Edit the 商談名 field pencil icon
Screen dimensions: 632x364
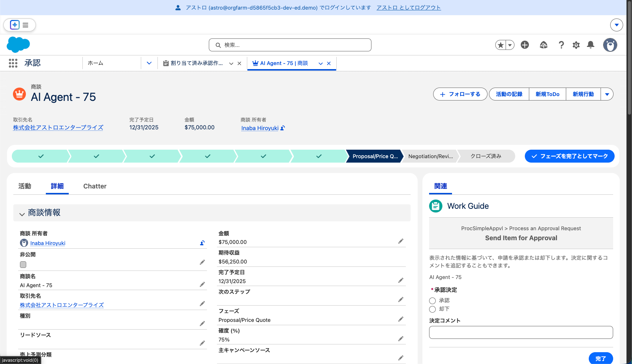[x=202, y=285]
